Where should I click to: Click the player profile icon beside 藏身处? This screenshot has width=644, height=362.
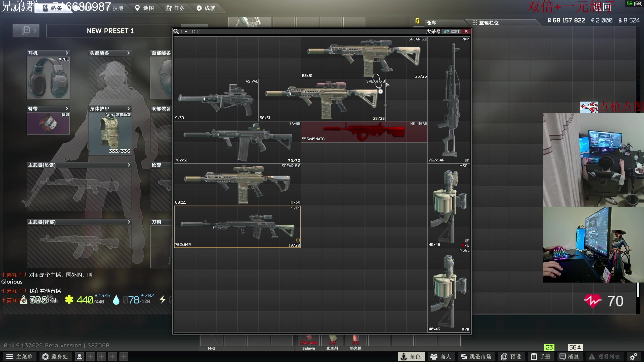pos(79,356)
